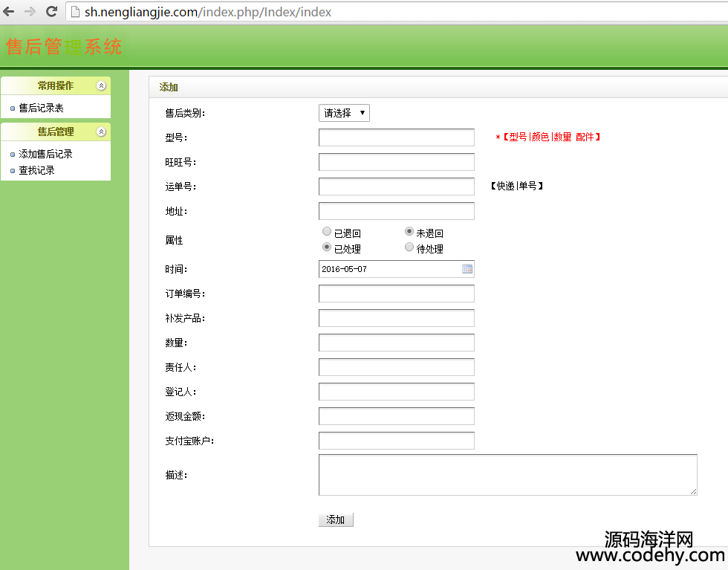Collapse the 售后管理 sidebar panel

coord(102,132)
